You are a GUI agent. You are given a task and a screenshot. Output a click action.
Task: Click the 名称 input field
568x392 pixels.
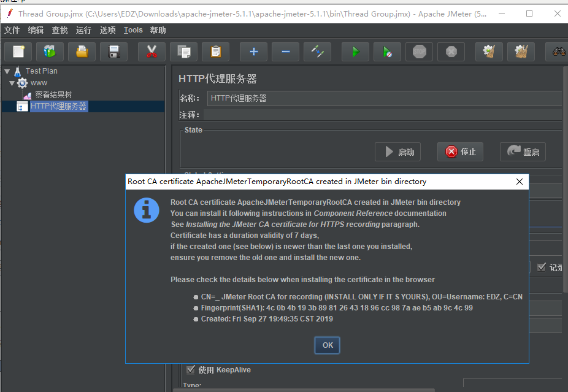click(x=386, y=98)
